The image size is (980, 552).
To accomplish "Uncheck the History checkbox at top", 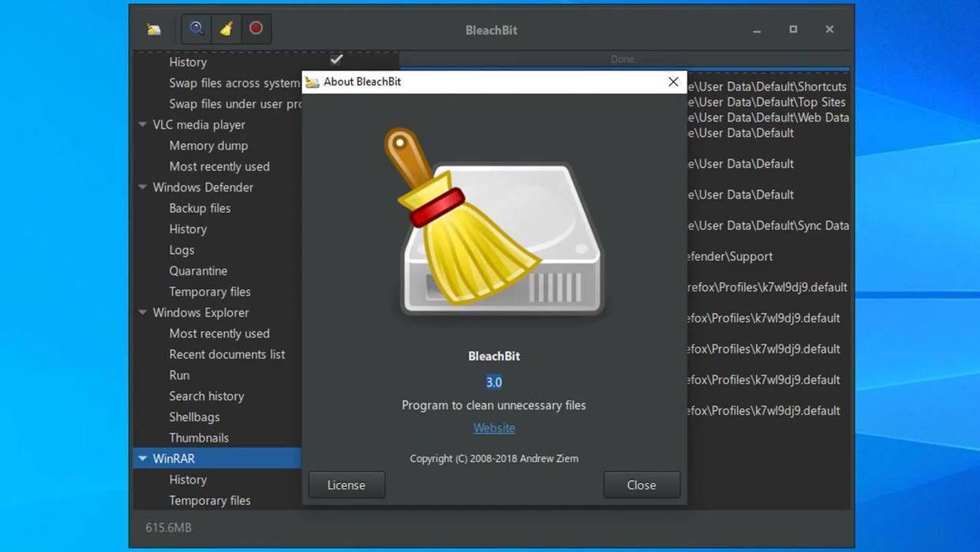I will 336,60.
